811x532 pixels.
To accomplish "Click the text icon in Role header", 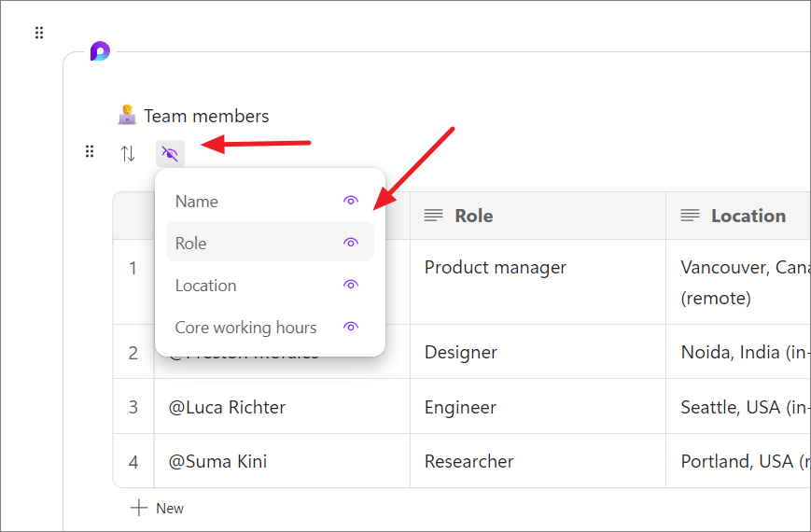I will coord(433,216).
